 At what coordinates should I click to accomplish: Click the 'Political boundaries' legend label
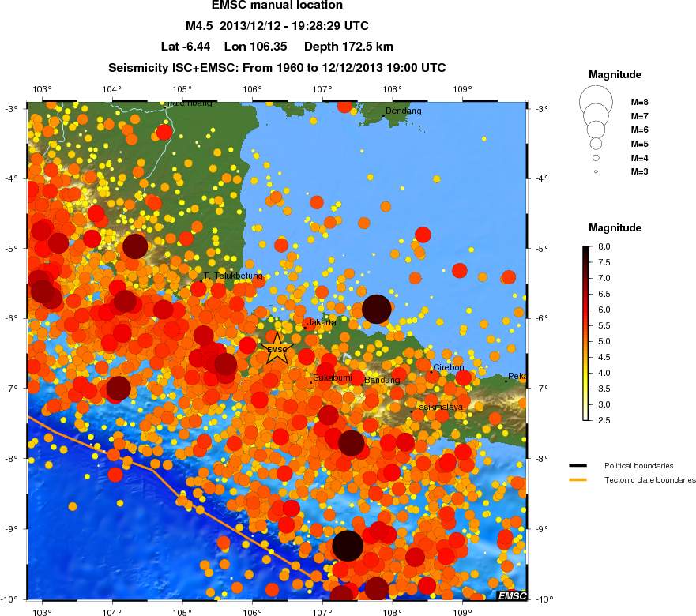click(x=639, y=465)
